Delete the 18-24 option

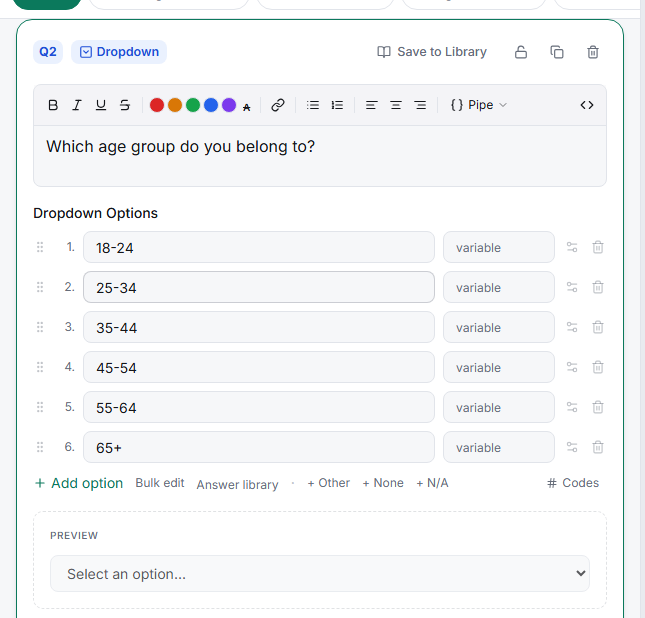[x=598, y=247]
